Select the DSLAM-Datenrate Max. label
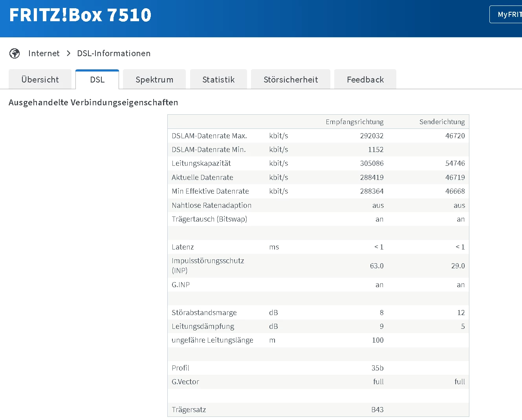The width and height of the screenshot is (522, 420). (209, 136)
